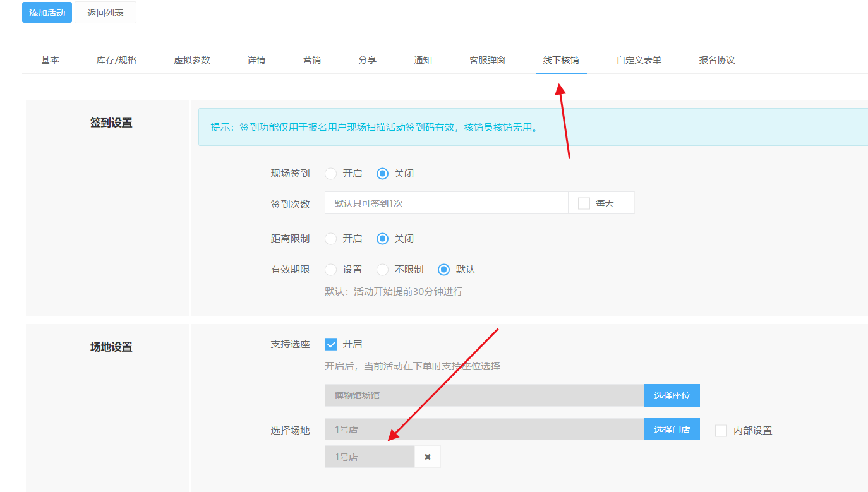868x492 pixels.
Task: Select 关闭 for 距离限制
Action: click(382, 239)
